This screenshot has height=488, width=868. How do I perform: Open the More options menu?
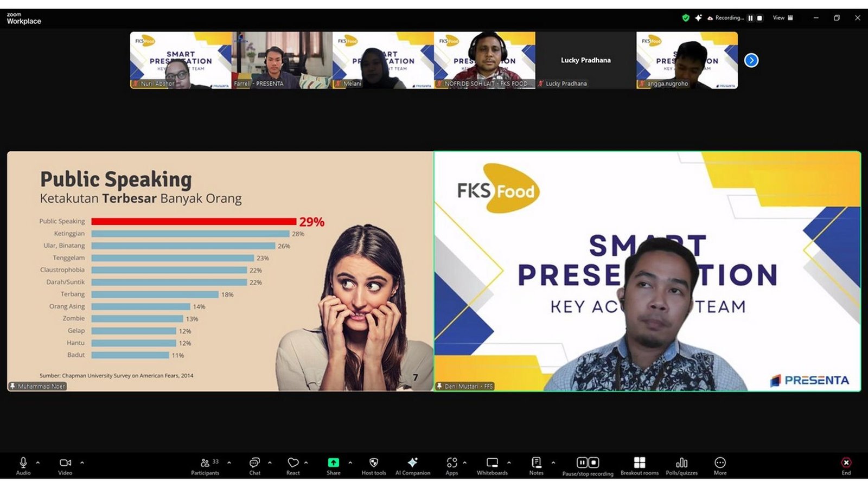tap(720, 466)
